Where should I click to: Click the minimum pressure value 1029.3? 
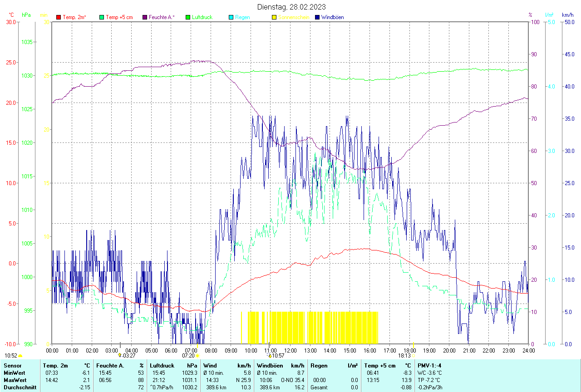[x=189, y=372]
